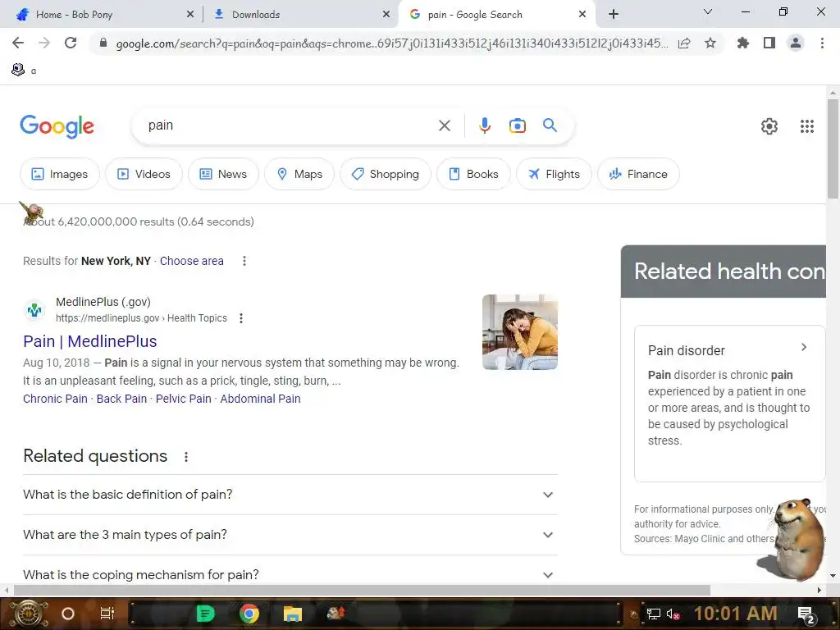840x630 pixels.
Task: Go back to the previous page
Action: [x=18, y=43]
